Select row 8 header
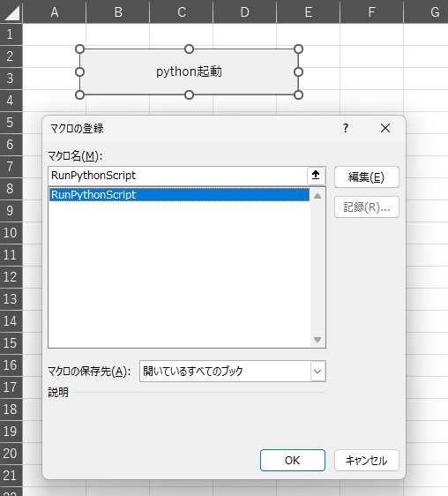The image size is (448, 496). coord(11,189)
